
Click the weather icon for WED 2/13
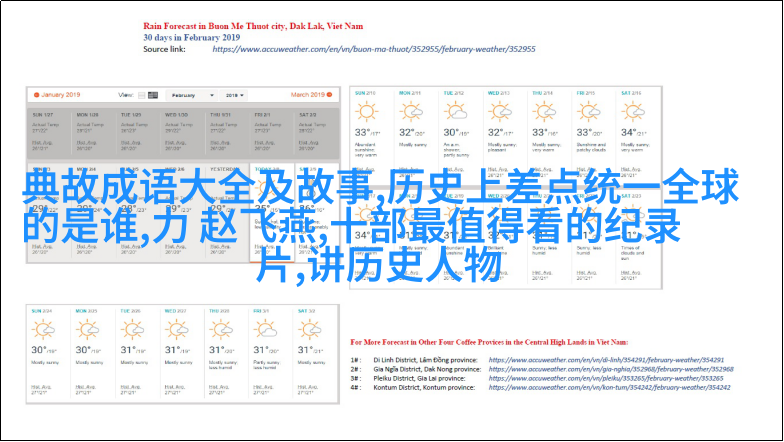point(500,112)
